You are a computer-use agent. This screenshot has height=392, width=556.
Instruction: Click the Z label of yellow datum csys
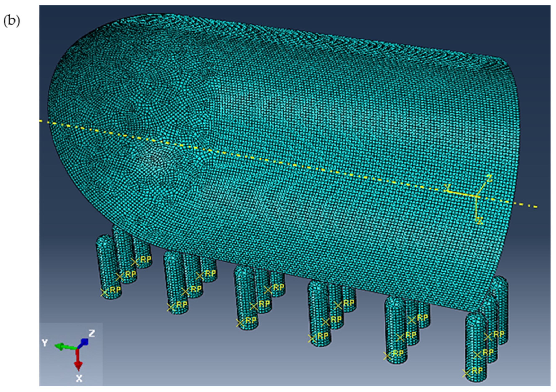click(x=489, y=179)
